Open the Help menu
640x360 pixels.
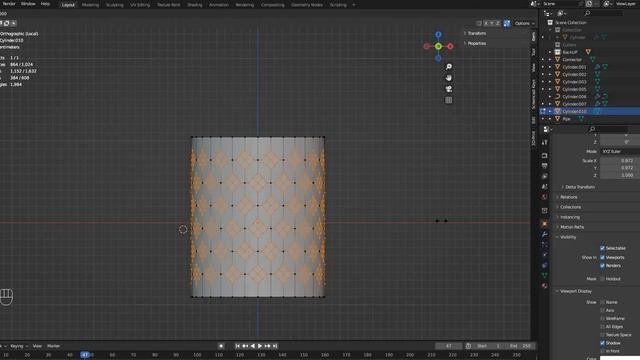pos(45,4)
